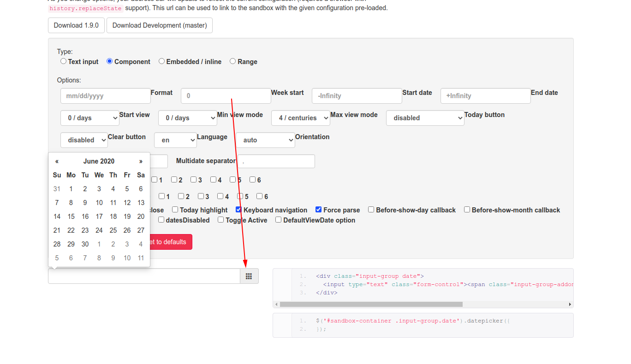The width and height of the screenshot is (631, 364).
Task: Go to next month using » arrow
Action: (x=141, y=161)
